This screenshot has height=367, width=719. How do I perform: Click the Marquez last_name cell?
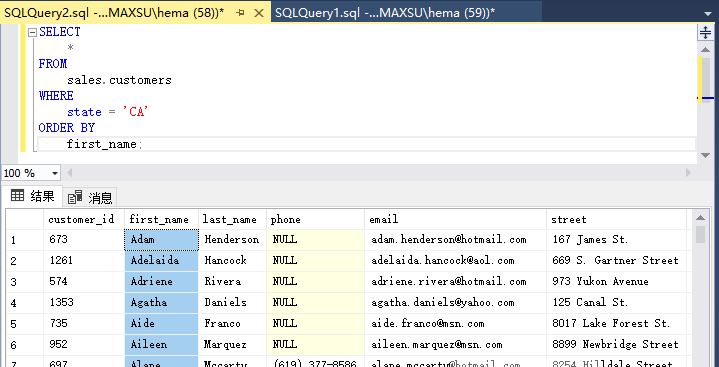[232, 345]
